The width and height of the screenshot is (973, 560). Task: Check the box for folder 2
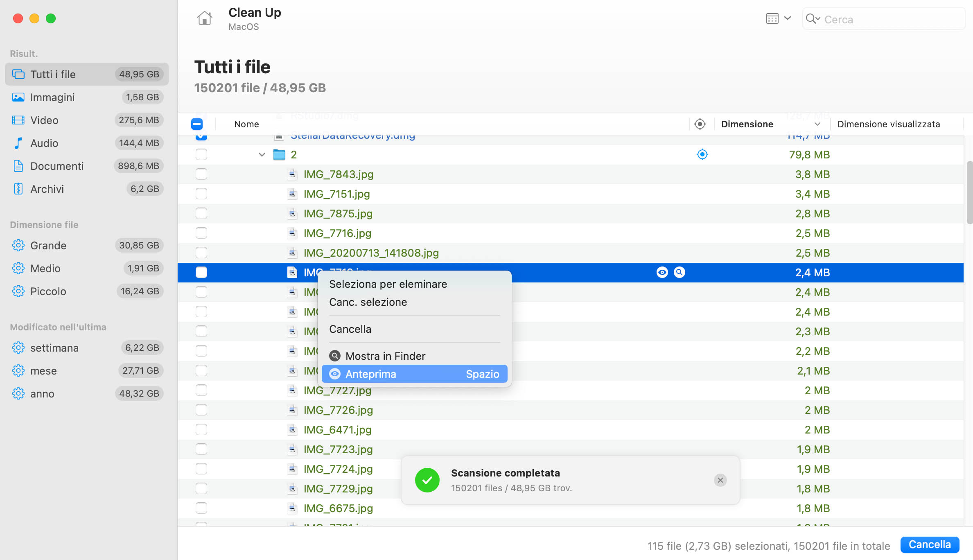click(201, 154)
